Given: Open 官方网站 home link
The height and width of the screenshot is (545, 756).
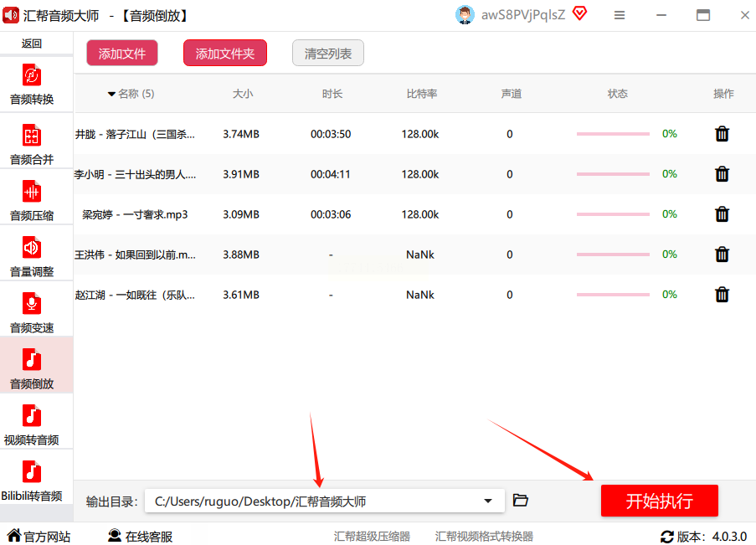Looking at the screenshot, I should point(39,536).
